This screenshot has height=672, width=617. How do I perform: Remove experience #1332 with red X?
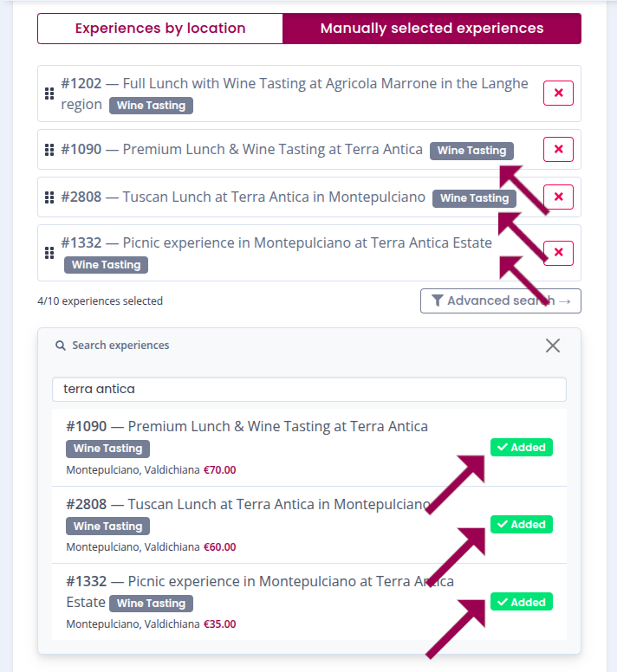(558, 253)
